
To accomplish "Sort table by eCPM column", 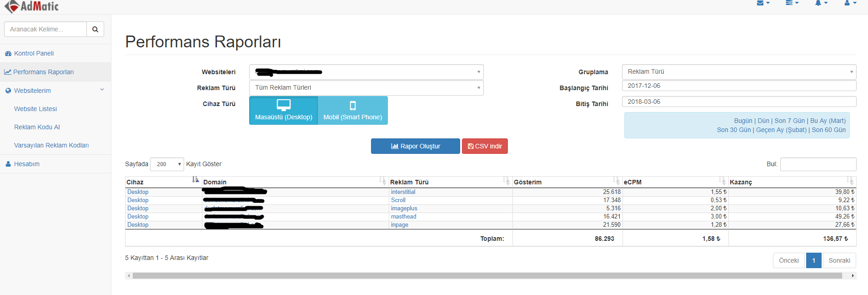I will [x=675, y=182].
